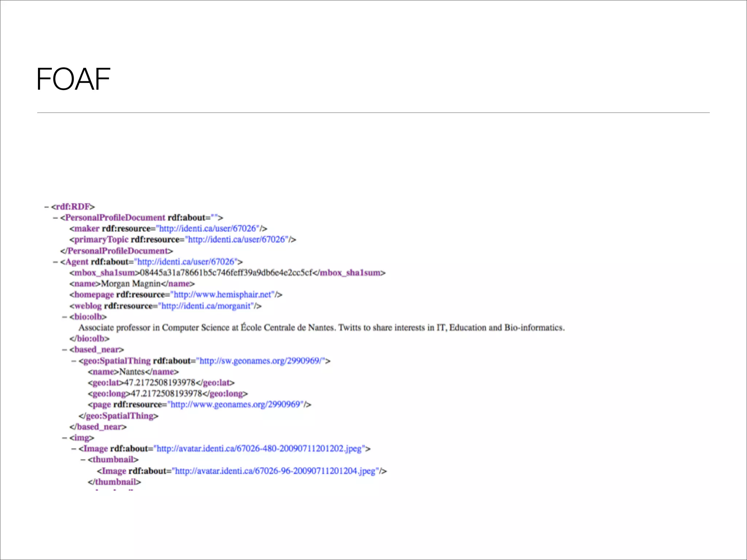Collapse the rdf:RDF root node
747x560 pixels.
46,207
